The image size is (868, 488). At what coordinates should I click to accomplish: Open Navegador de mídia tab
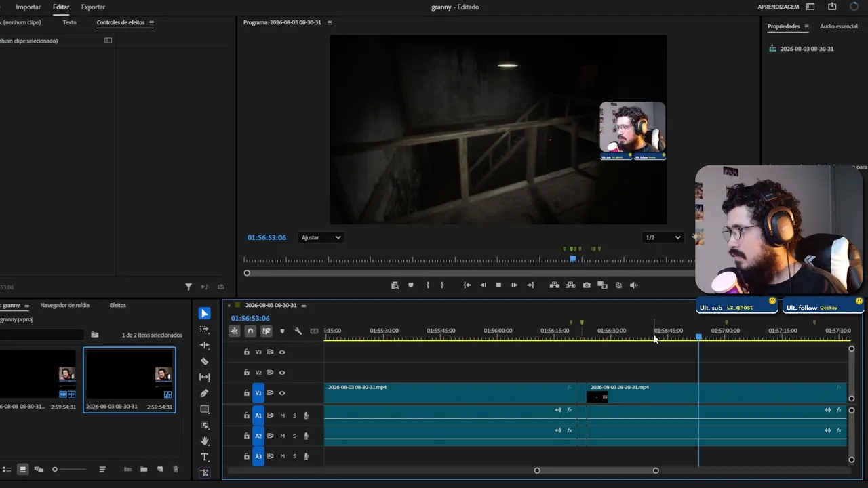coord(64,305)
